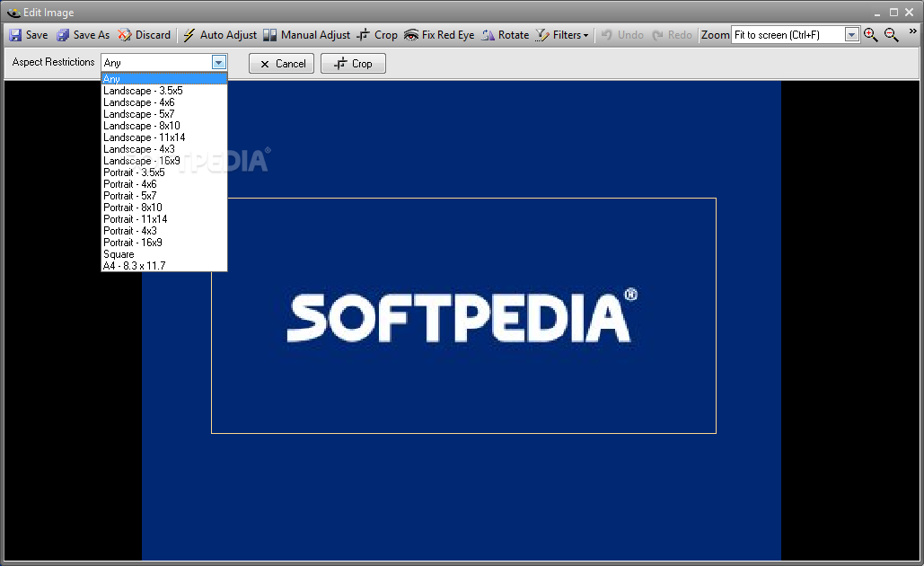Choose Landscape - 8x10 option
The width and height of the screenshot is (924, 566).
[163, 126]
